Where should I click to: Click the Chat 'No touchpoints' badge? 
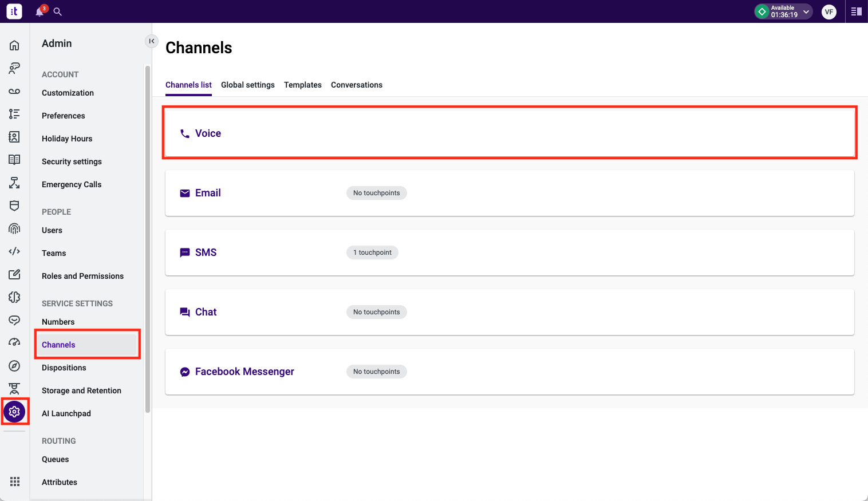(377, 312)
